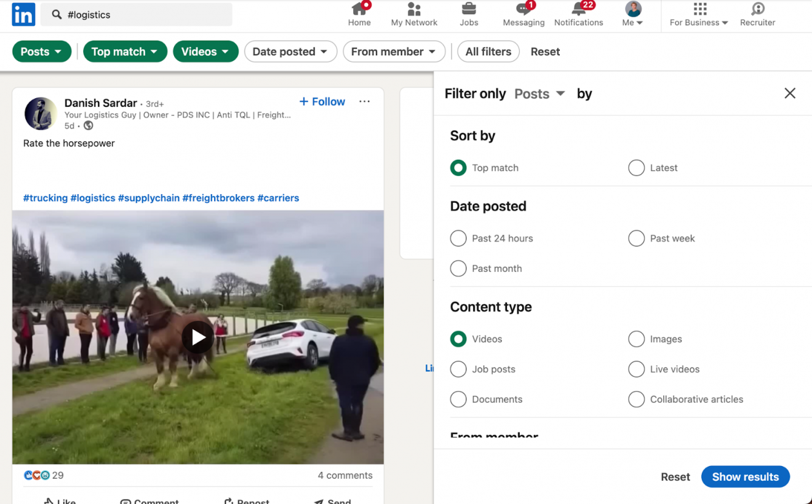Play the horse video
The width and height of the screenshot is (812, 504).
click(x=197, y=337)
